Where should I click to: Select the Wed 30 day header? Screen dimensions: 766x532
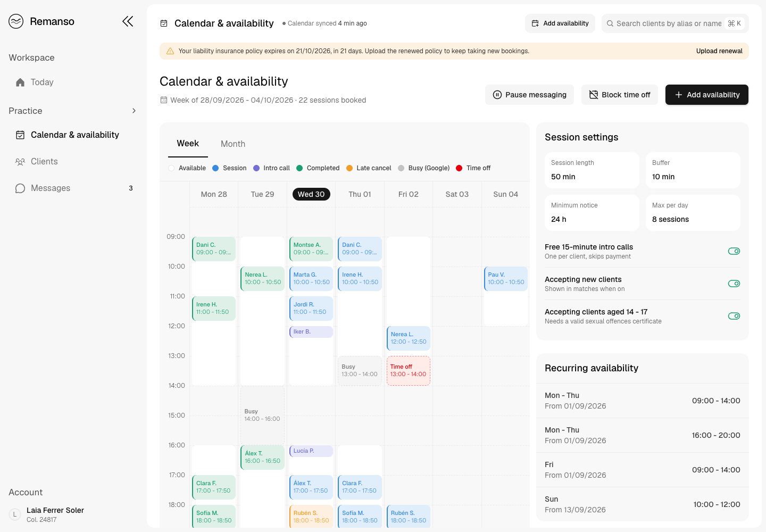point(311,194)
